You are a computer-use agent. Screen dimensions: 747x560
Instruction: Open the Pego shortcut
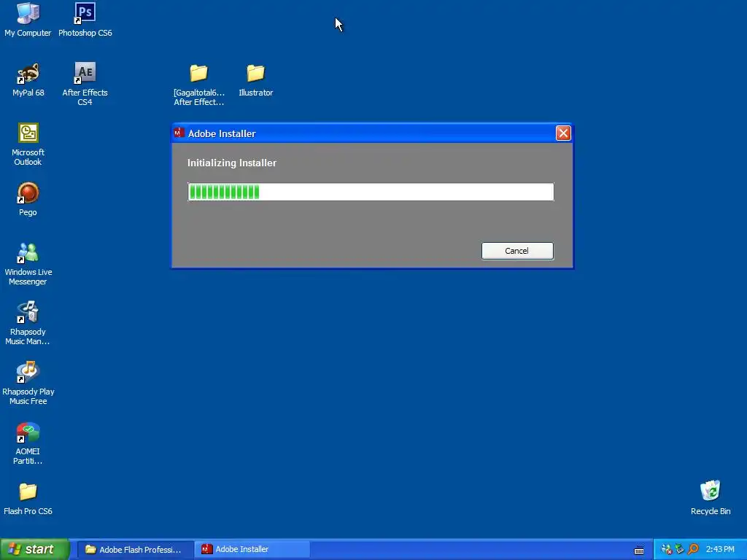coord(28,200)
